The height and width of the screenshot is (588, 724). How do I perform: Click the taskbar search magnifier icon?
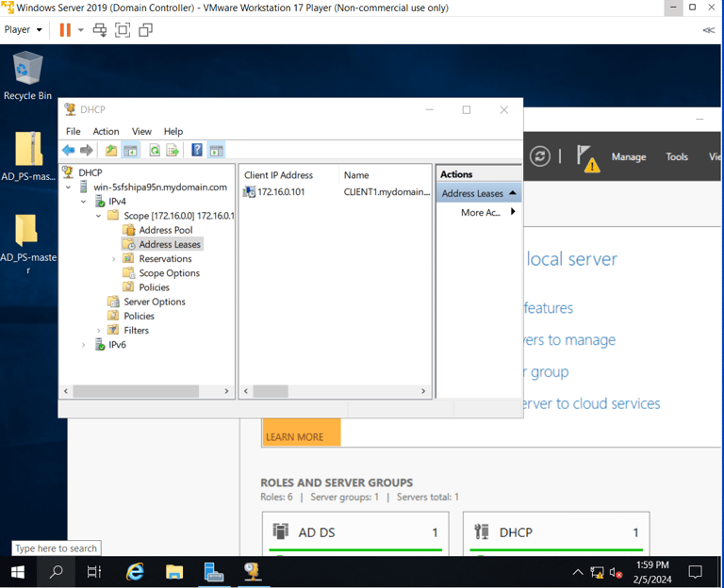coord(56,572)
